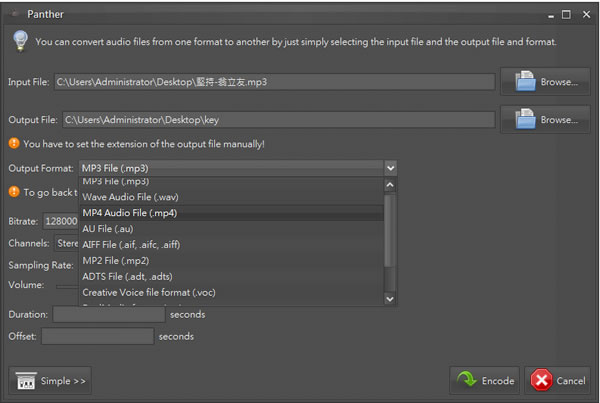
Task: Maximize the Panther window
Action: 566,15
